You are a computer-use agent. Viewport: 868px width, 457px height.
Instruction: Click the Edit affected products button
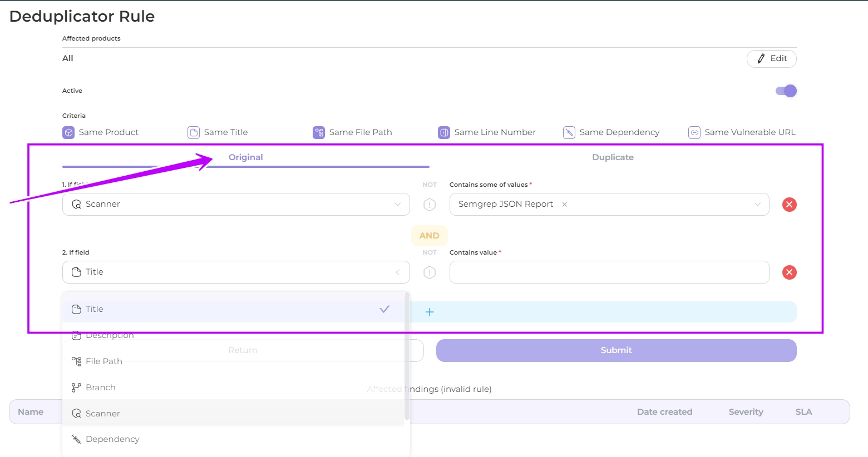click(x=771, y=59)
